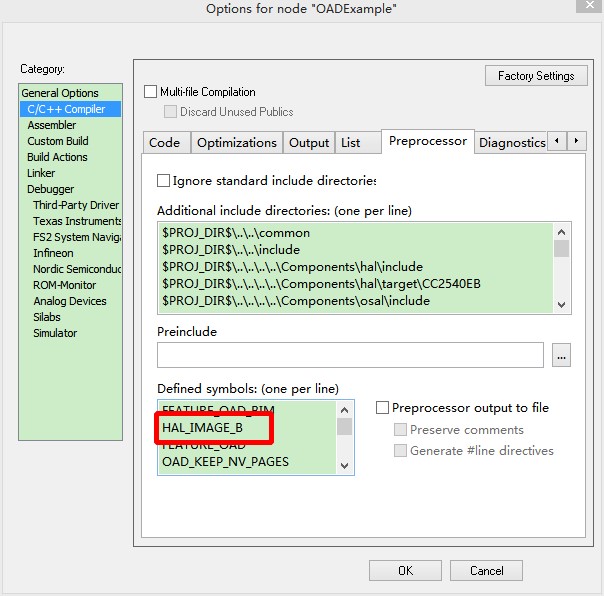Click the $PROJ_DIR$\..\..\include line
604x596 pixels.
pos(231,250)
